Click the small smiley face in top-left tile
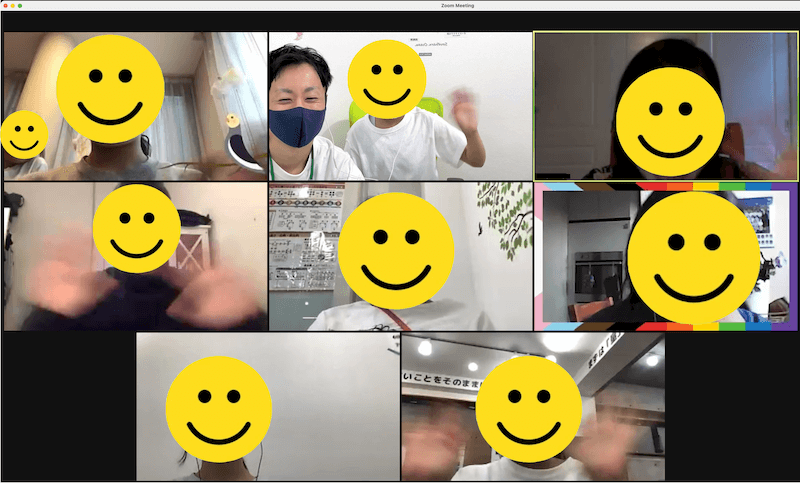Screen dimensions: 800x483 coord(24,135)
